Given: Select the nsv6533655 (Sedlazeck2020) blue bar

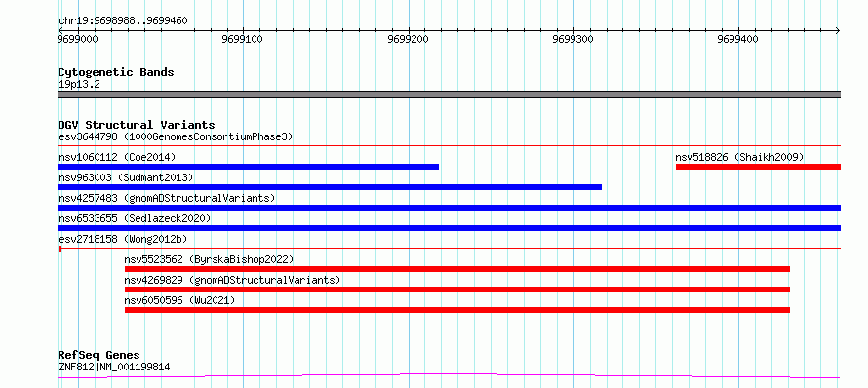Looking at the screenshot, I should tap(450, 228).
